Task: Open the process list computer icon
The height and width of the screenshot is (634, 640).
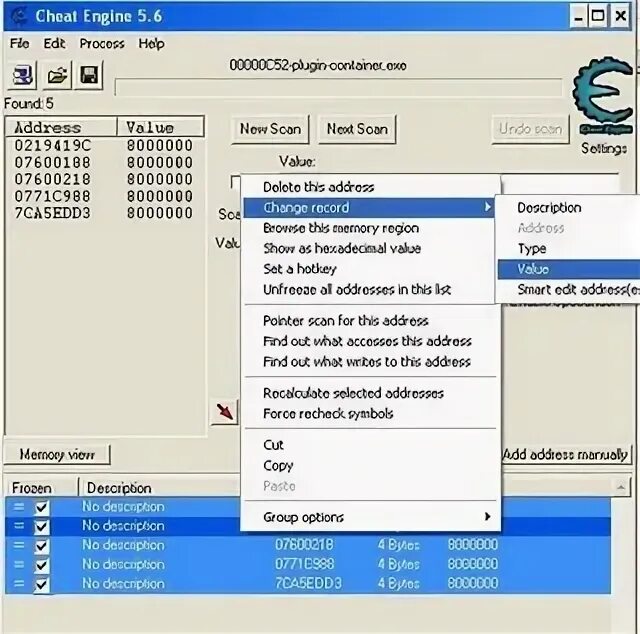Action: click(22, 76)
